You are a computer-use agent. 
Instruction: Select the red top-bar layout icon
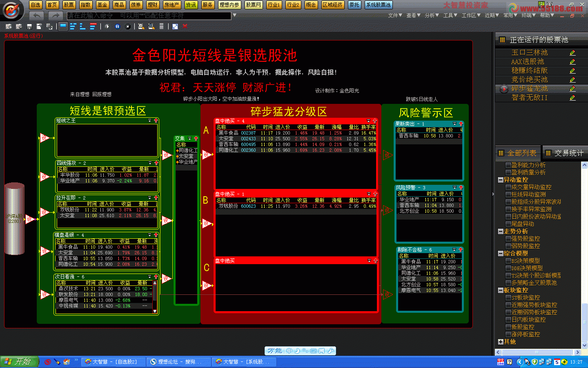click(93, 27)
